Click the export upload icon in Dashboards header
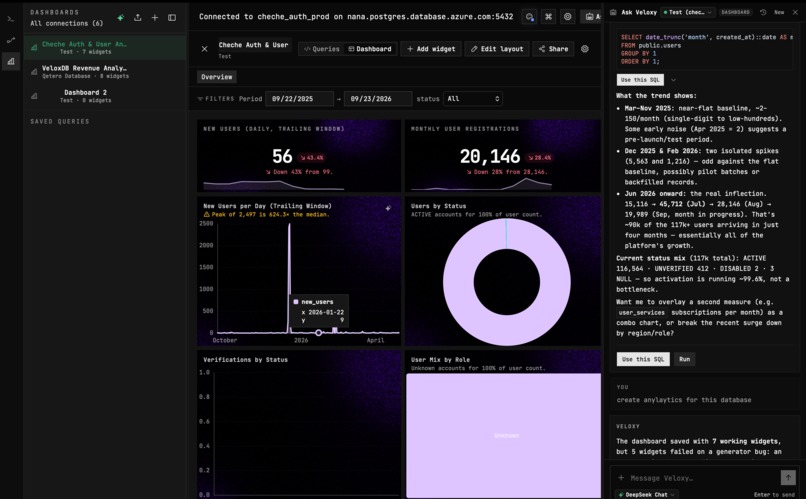This screenshot has width=806, height=499. [137, 17]
